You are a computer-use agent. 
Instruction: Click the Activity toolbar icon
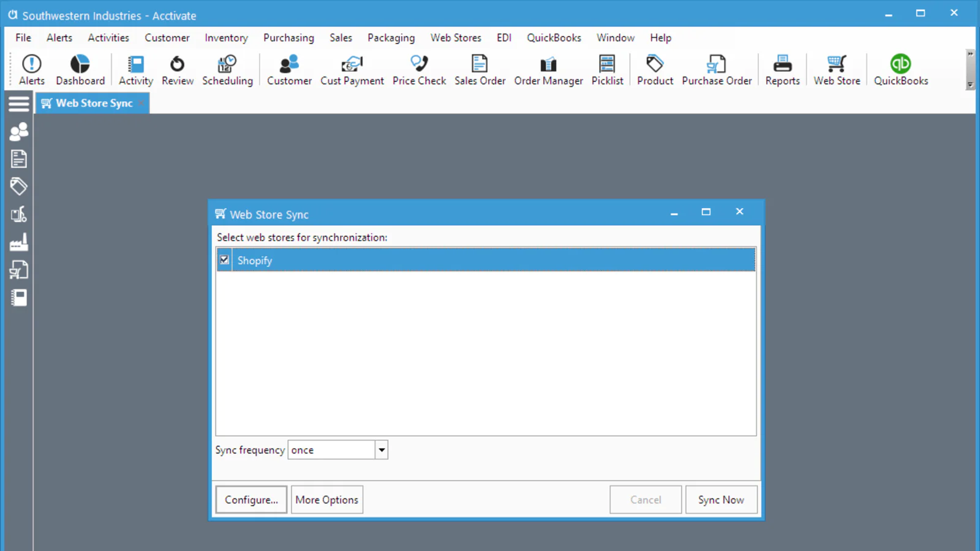coord(136,70)
